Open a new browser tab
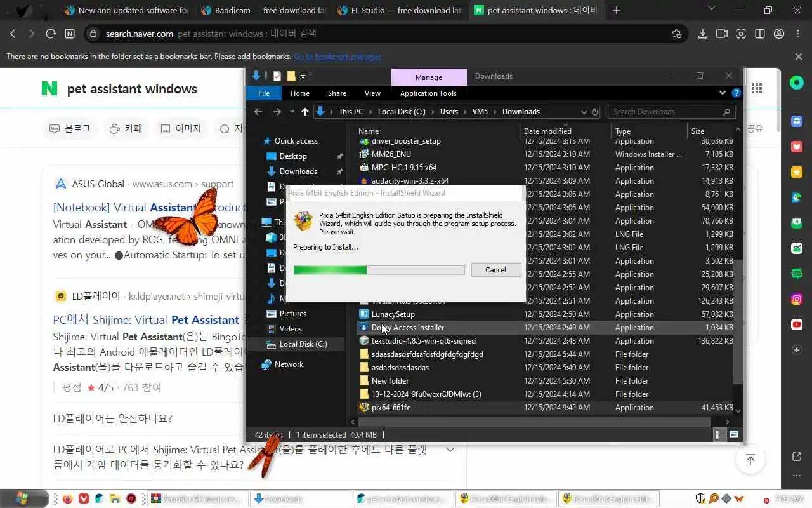This screenshot has width=812, height=508. point(617,10)
